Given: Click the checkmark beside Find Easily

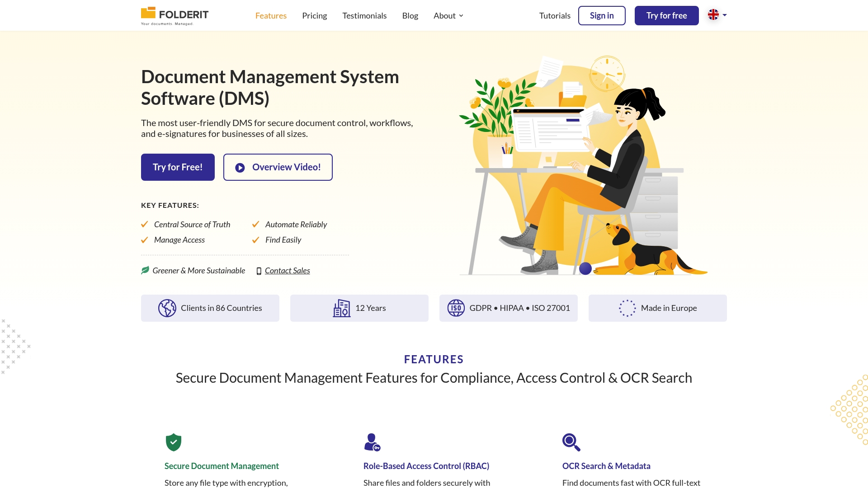Looking at the screenshot, I should (256, 240).
